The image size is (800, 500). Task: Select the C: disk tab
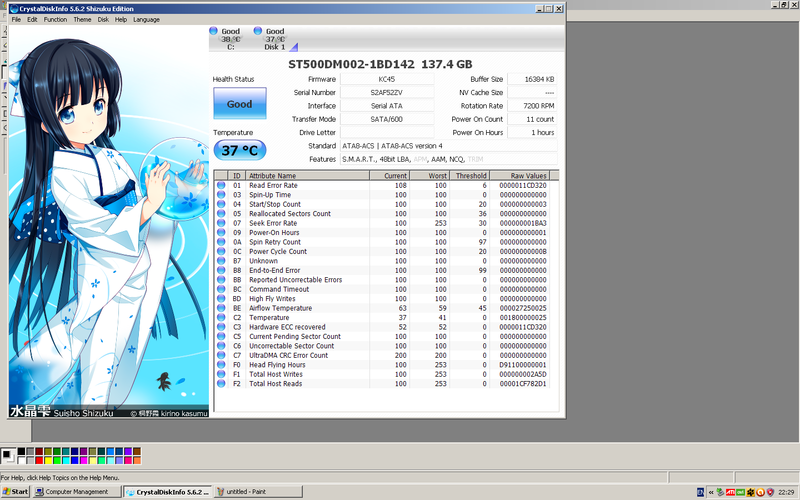[x=230, y=39]
